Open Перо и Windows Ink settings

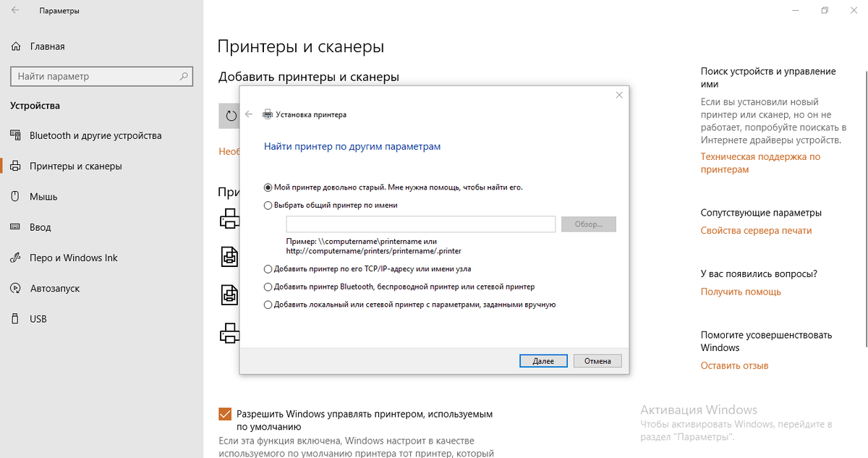[x=73, y=258]
